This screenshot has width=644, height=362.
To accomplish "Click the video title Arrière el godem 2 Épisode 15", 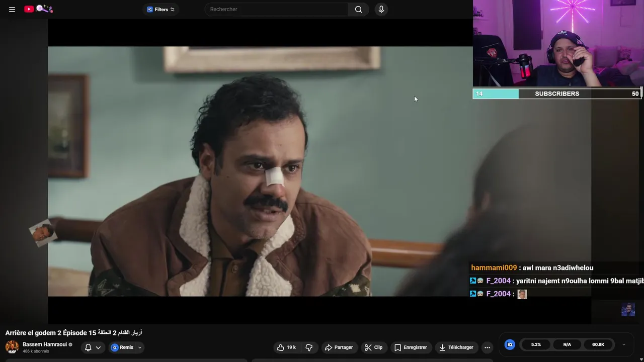I will tap(74, 332).
